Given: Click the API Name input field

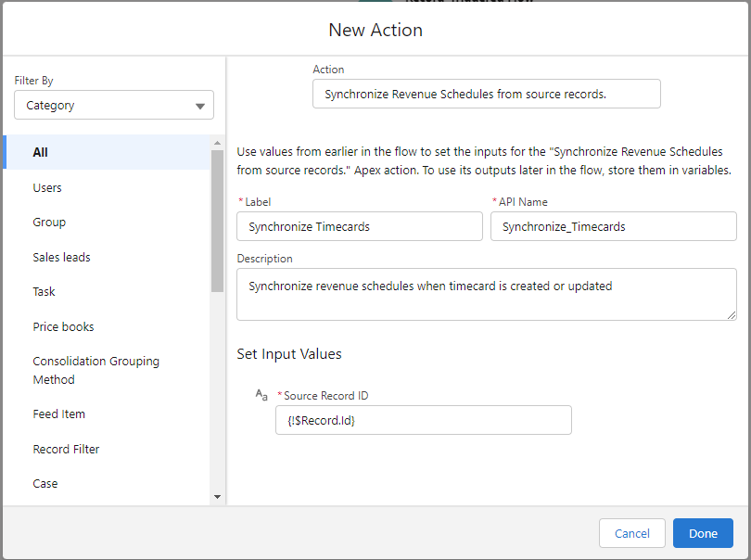Looking at the screenshot, I should coord(613,226).
